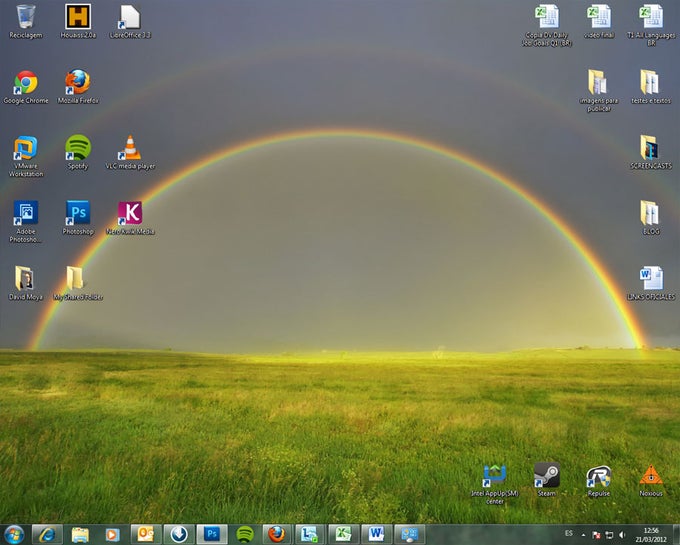Select the Google Chrome desktop shortcut
Viewport: 680px width, 545px height.
pos(26,87)
